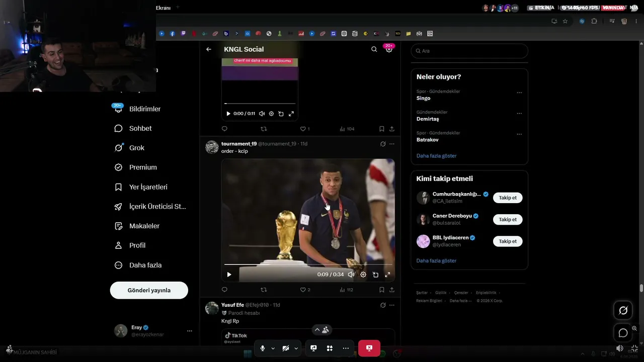The image size is (644, 362).
Task: Ask Grok about tournament_19's post
Action: click(x=383, y=144)
